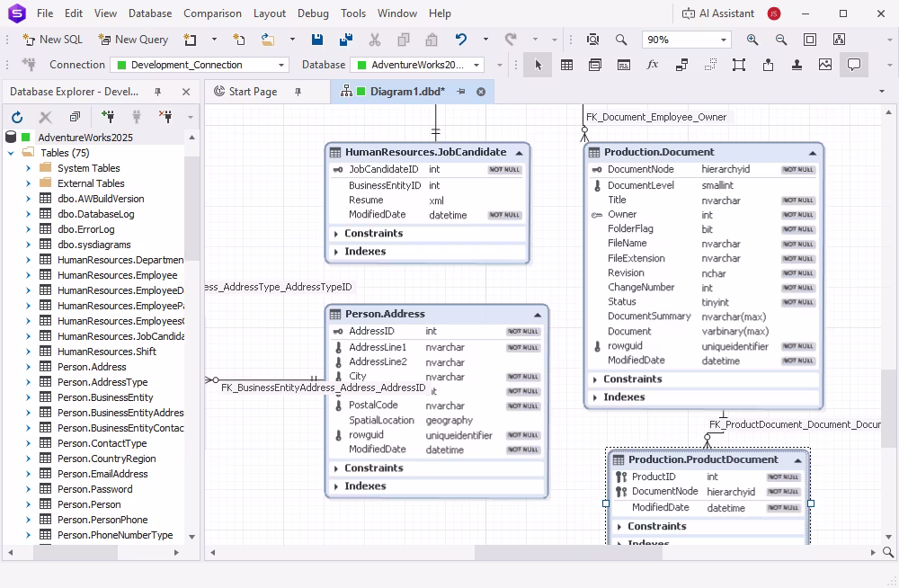Click the New Container frame icon
Screen dimensions: 899x588
point(739,65)
